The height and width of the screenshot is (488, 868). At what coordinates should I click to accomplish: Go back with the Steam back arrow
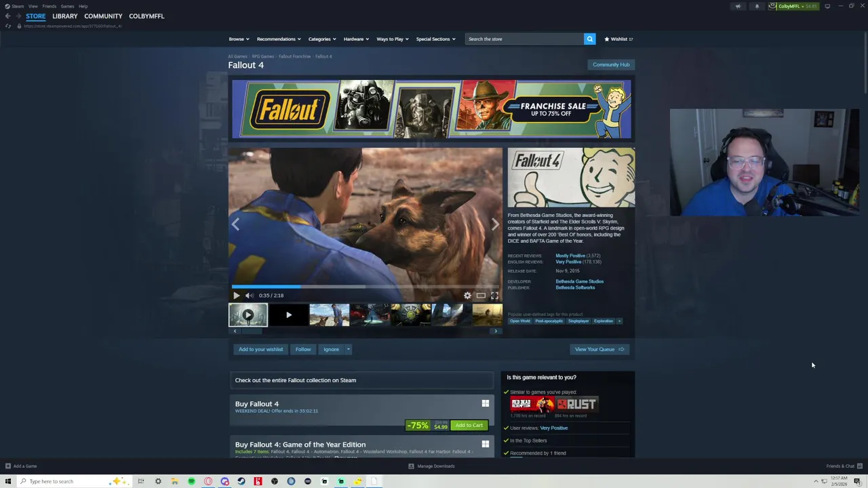(x=7, y=16)
